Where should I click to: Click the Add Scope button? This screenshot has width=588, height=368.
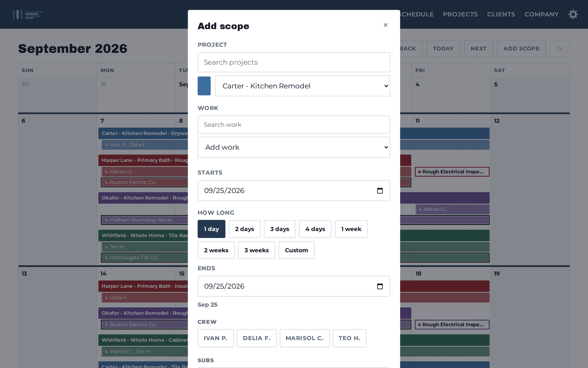[x=521, y=49]
